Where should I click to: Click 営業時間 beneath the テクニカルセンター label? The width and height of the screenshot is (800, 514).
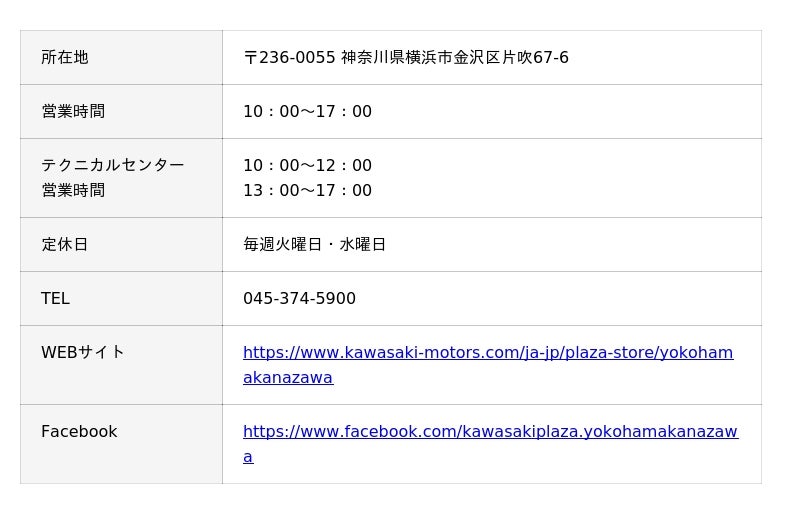click(x=73, y=190)
